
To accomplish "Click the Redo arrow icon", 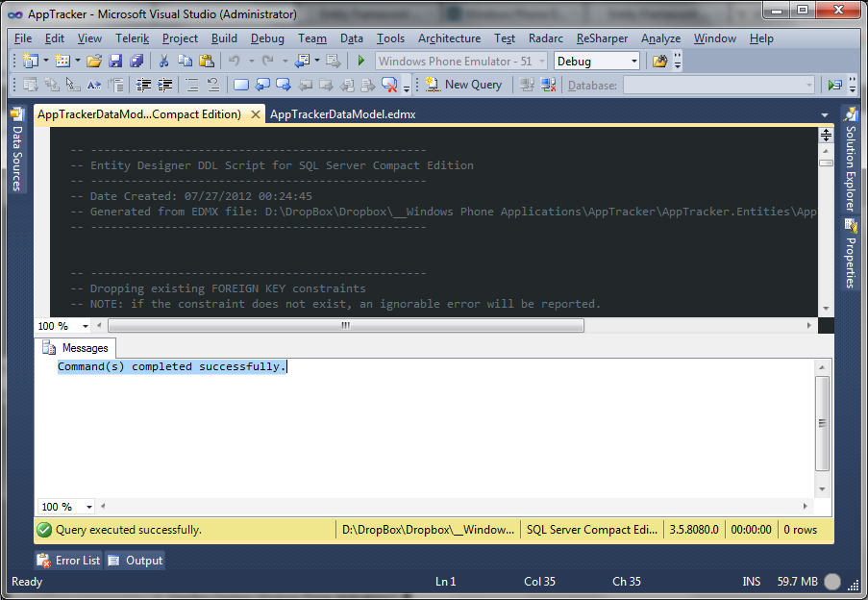I will pos(268,61).
